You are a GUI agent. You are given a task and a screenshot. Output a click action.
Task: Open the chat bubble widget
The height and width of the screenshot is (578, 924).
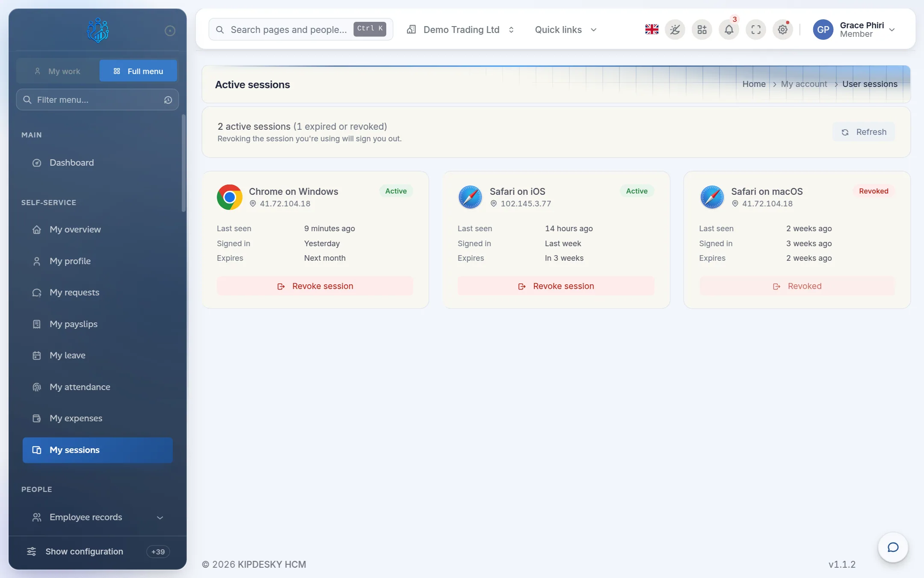[893, 547]
